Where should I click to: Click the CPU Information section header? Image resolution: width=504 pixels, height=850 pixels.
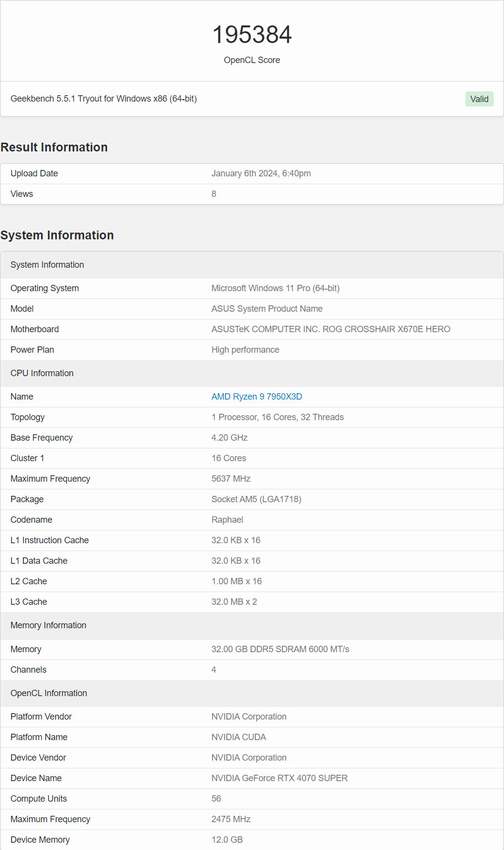(42, 373)
